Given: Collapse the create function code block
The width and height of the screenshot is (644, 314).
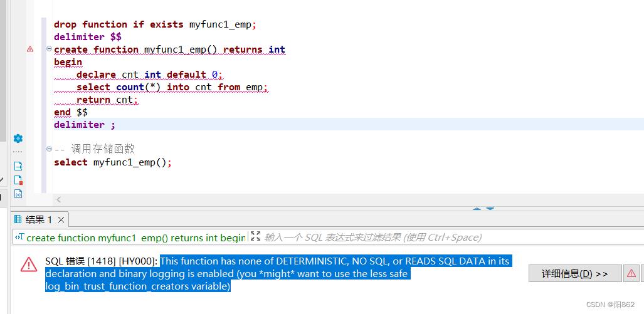Looking at the screenshot, I should pos(49,49).
